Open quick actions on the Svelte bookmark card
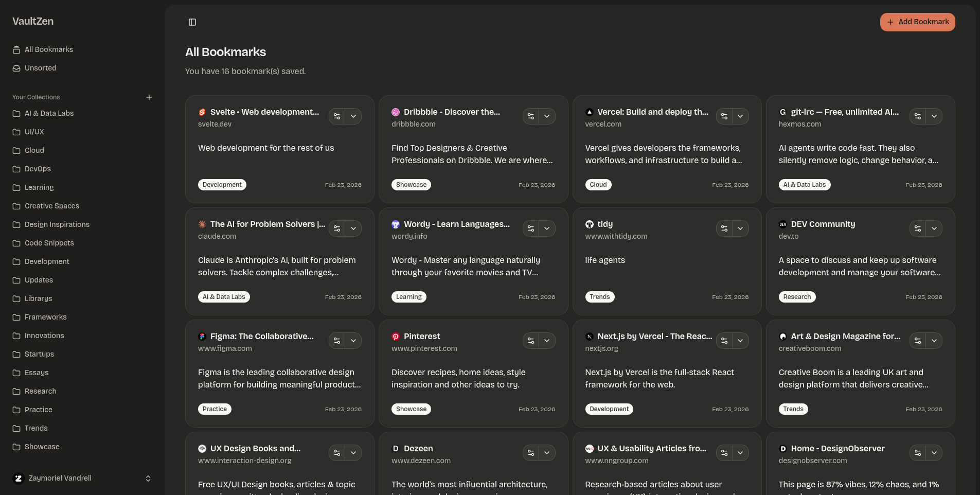Screen dimensions: 980x495 point(337,116)
